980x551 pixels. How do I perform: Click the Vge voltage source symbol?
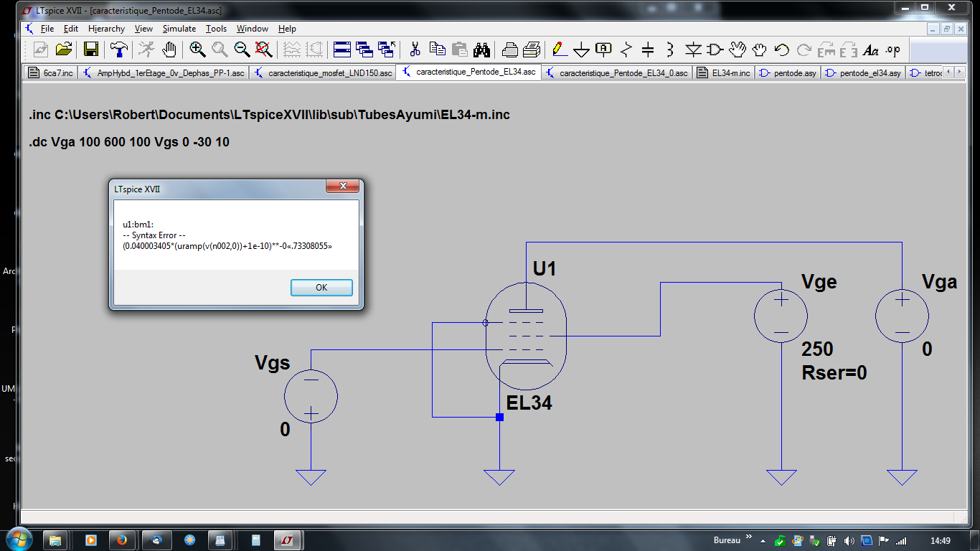[x=781, y=316]
